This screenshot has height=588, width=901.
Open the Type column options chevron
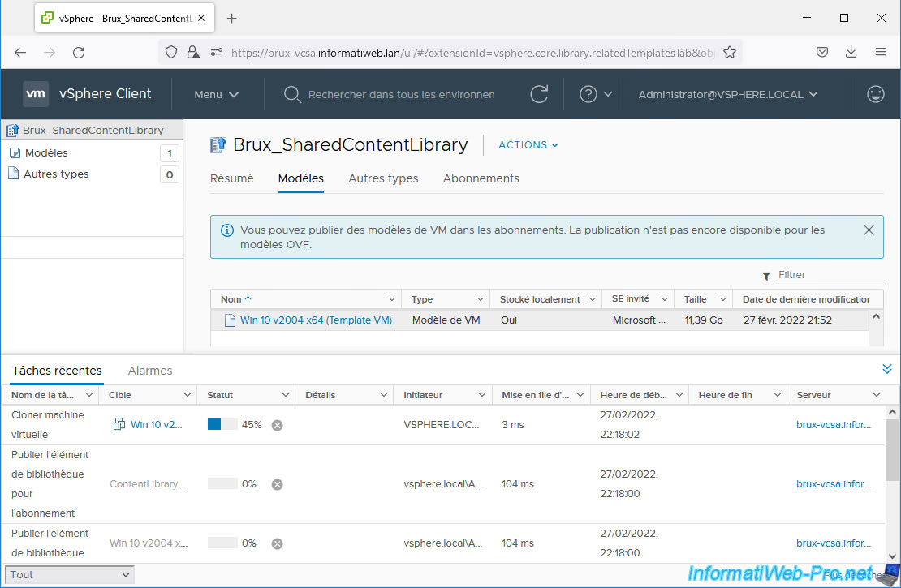pyautogui.click(x=480, y=299)
